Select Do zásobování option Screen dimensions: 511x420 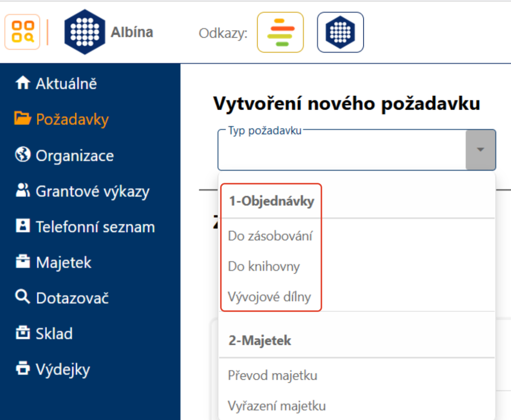270,236
